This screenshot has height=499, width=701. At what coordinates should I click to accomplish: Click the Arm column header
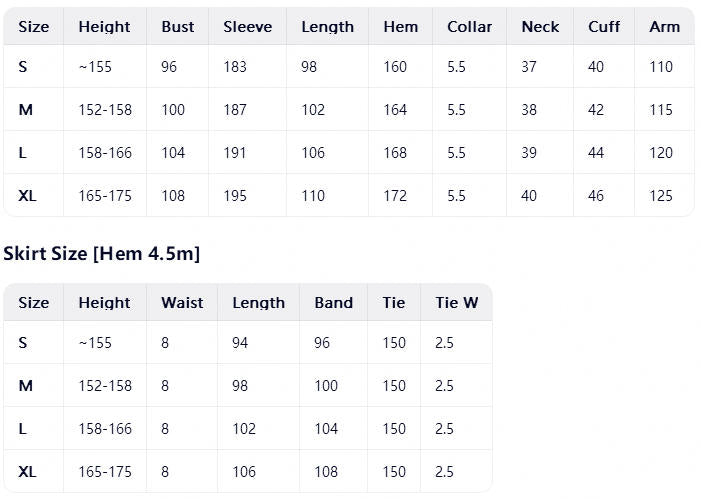tap(664, 27)
